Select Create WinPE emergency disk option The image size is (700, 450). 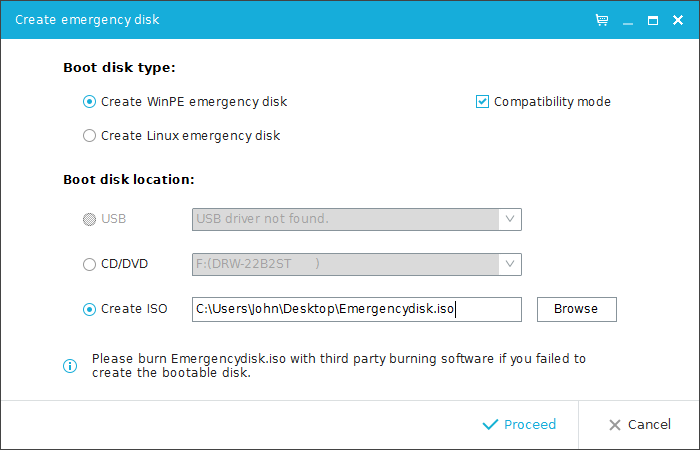[89, 102]
